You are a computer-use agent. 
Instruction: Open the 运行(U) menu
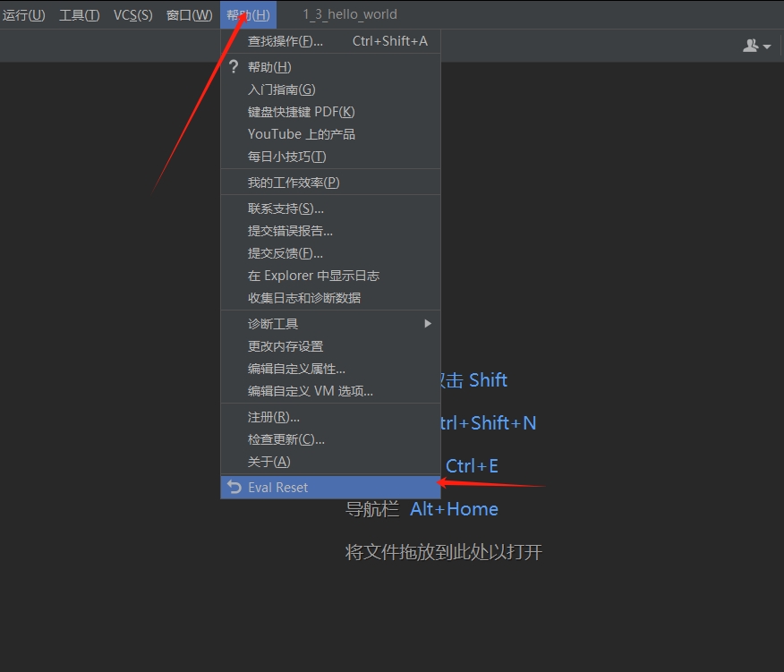23,15
